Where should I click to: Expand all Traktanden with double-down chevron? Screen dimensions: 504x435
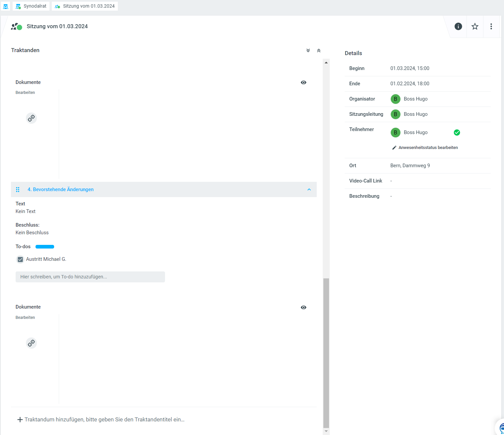click(308, 50)
